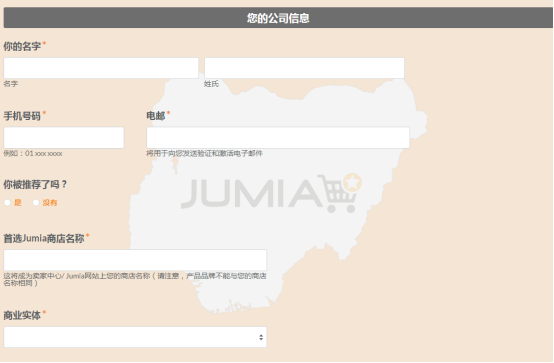This screenshot has height=363, width=554.
Task: Click the 首选Jumia商店名称 label
Action: (44, 239)
